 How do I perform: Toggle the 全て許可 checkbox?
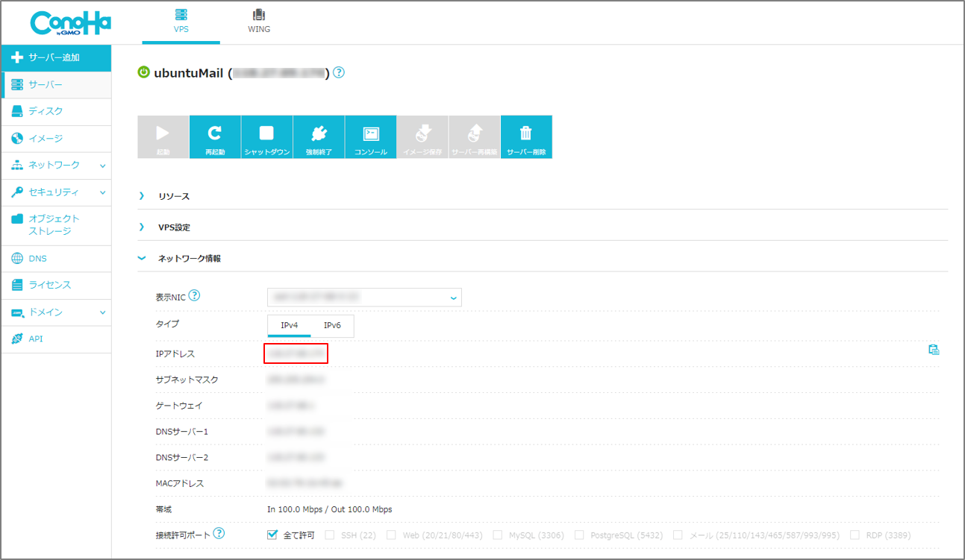[x=272, y=535]
